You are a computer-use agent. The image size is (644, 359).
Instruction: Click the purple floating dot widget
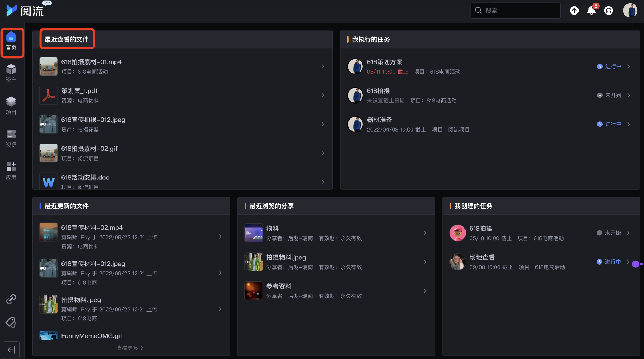point(636,264)
